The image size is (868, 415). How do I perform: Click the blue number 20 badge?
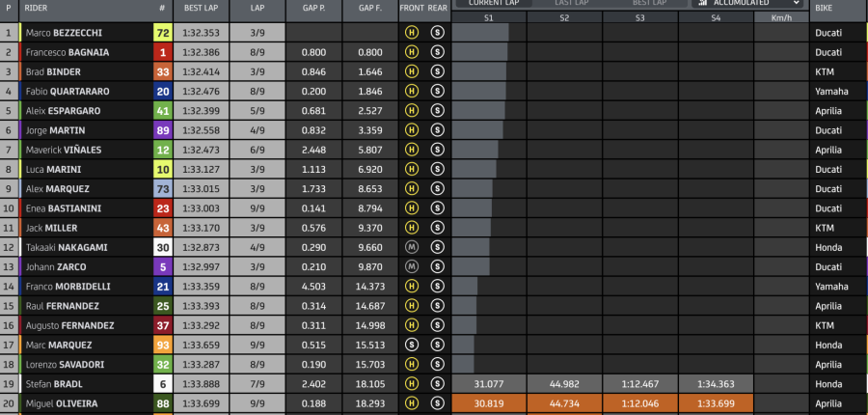point(163,92)
